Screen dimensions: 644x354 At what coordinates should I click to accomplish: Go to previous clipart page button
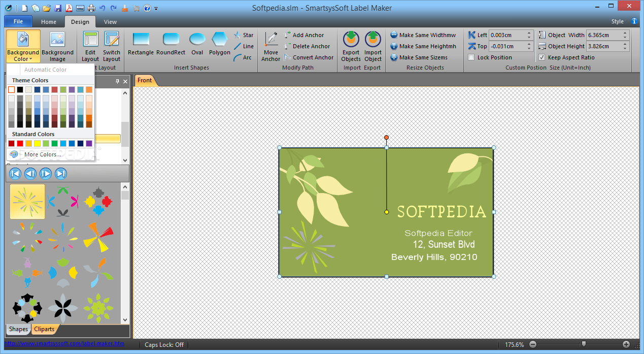30,174
